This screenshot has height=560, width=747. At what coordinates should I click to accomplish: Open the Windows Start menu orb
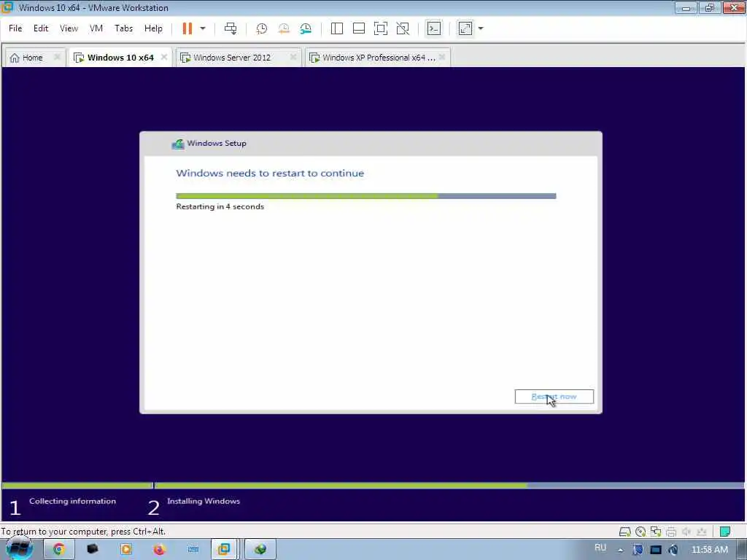pos(19,549)
